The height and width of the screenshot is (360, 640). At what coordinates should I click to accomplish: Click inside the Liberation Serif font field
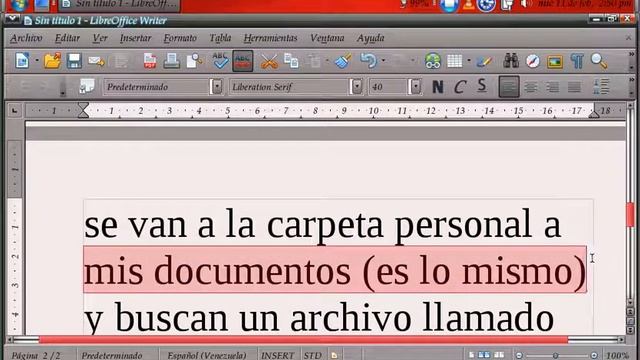point(289,87)
